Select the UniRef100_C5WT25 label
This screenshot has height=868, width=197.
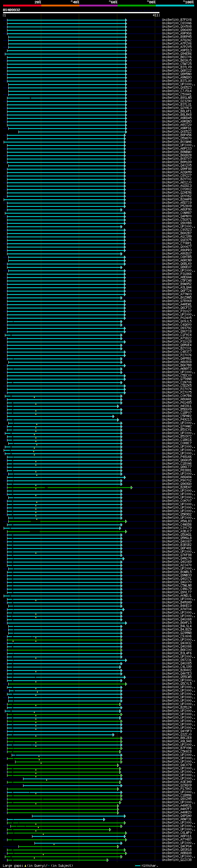point(177,64)
